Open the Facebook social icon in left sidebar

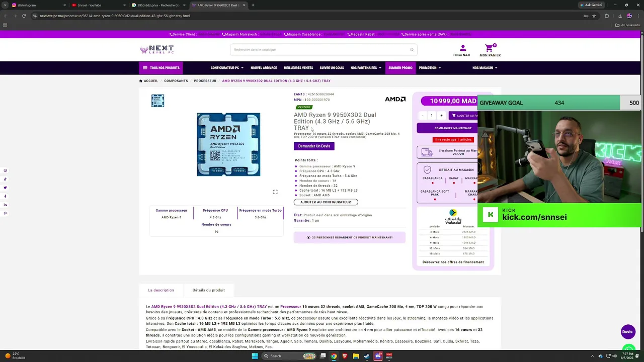[x=5, y=196]
